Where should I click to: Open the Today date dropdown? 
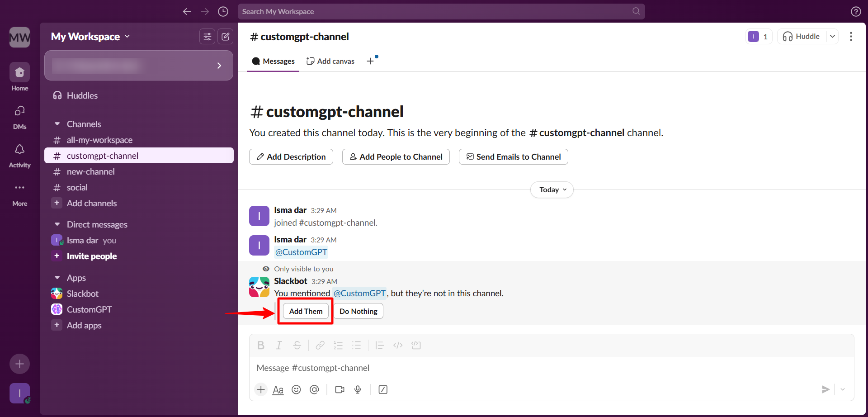[552, 190]
